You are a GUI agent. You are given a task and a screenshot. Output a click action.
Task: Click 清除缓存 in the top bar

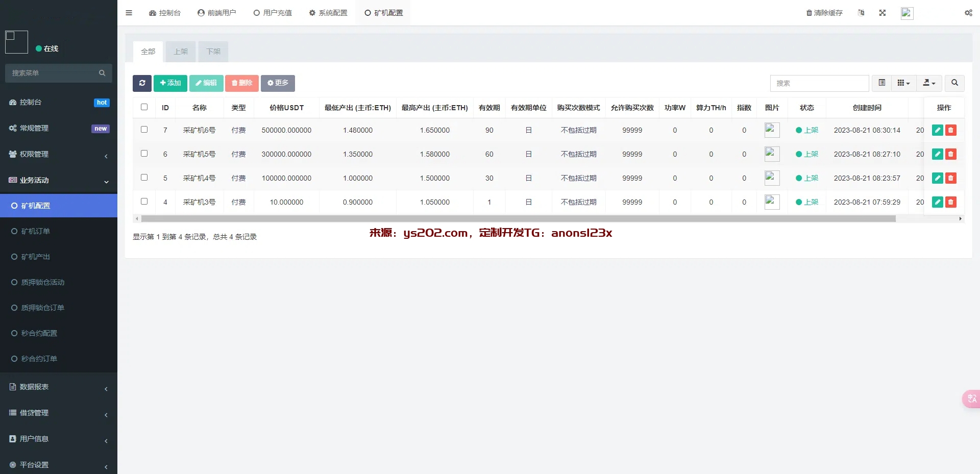(824, 13)
